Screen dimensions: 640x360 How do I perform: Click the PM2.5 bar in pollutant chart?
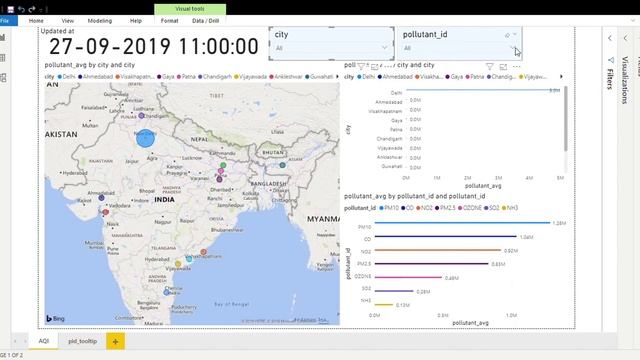431,264
